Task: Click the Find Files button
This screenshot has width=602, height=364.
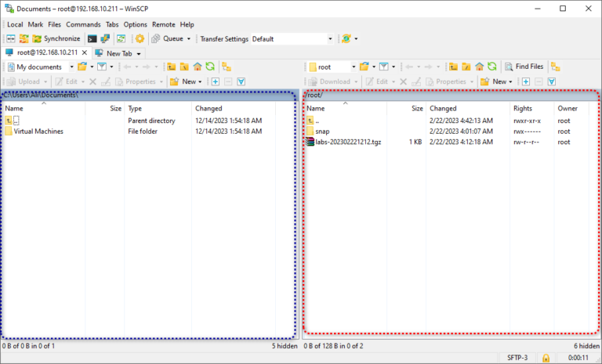Action: 524,67
